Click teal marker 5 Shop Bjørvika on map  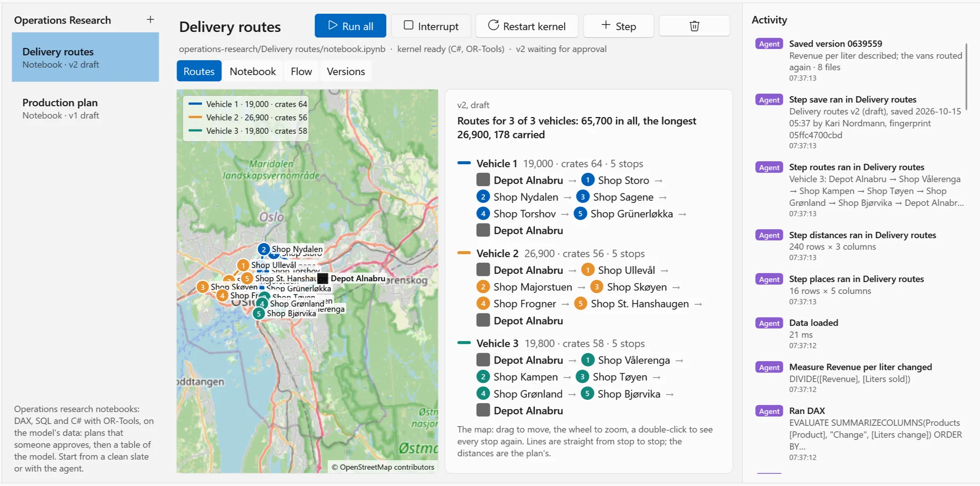coord(259,314)
